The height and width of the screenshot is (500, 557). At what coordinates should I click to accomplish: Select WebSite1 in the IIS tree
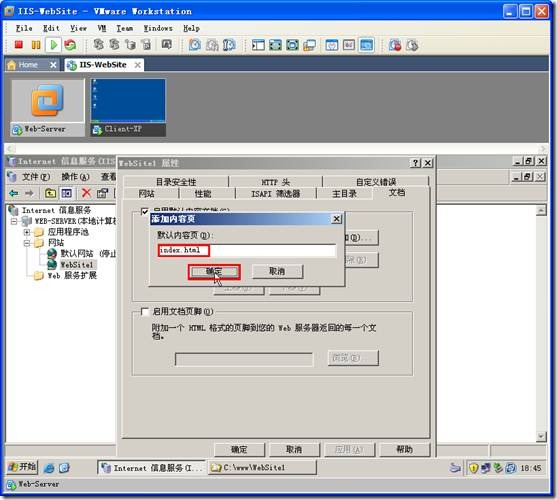[77, 265]
